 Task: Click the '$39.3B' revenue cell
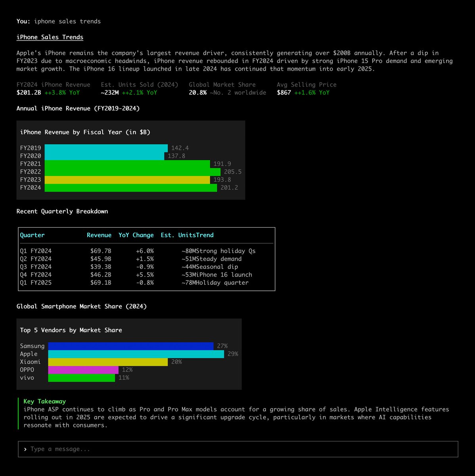tap(101, 267)
